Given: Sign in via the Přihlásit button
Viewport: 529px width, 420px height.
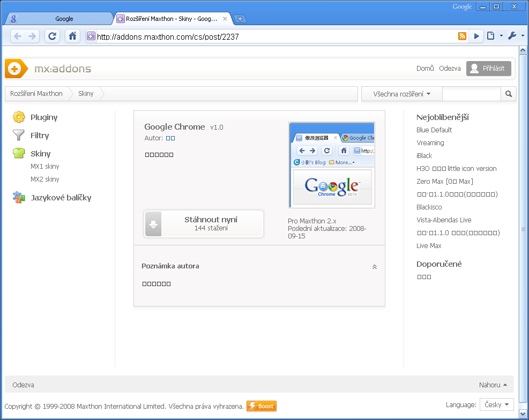Looking at the screenshot, I should [x=488, y=68].
